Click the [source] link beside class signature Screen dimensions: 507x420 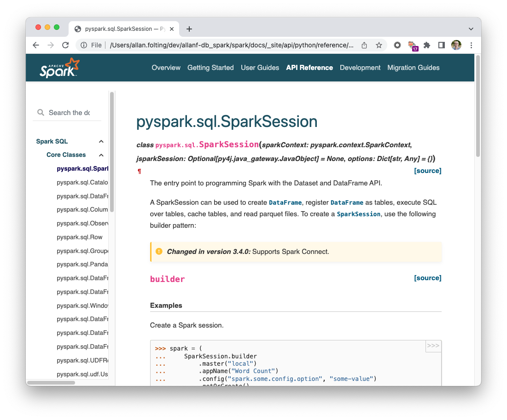427,171
